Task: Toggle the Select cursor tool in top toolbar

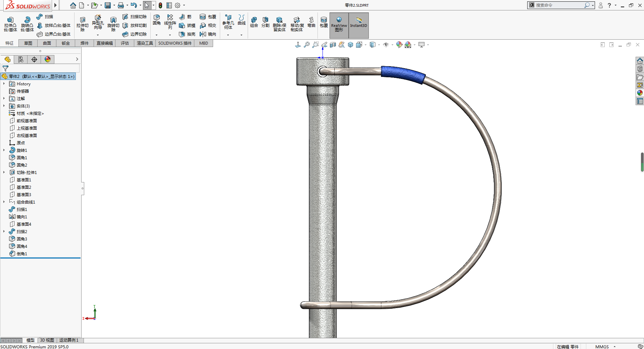Action: (x=147, y=5)
